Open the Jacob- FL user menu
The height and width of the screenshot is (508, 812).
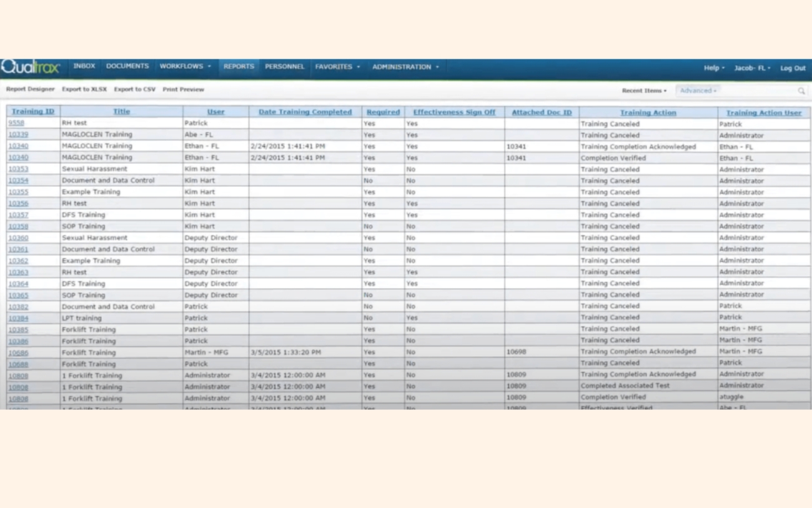752,68
